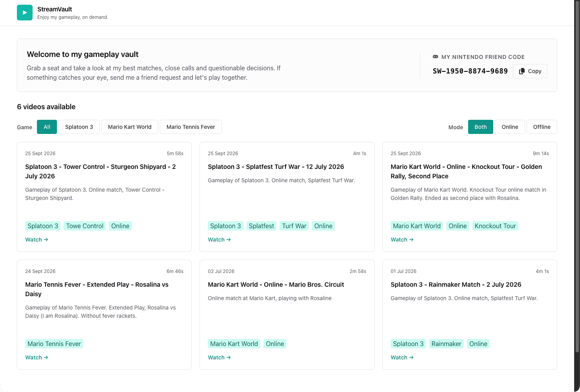Open the Mario Bros. Circuit video title
Screen dimensions: 580x392
[276, 284]
